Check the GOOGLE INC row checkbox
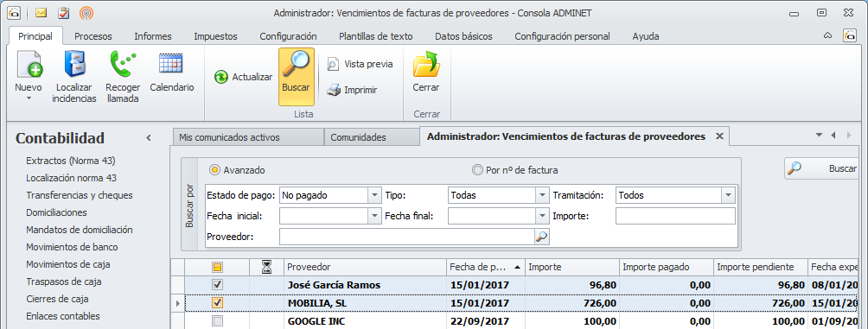 click(x=218, y=321)
